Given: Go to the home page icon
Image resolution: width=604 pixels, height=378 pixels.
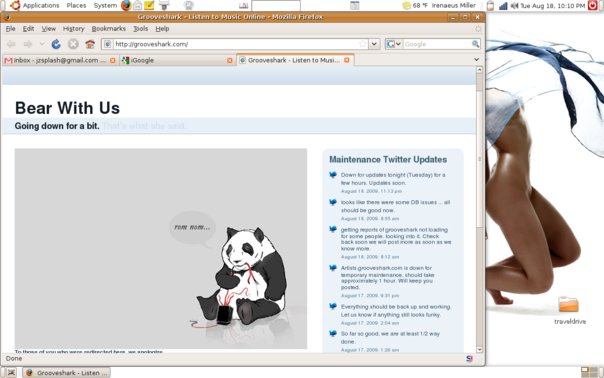Looking at the screenshot, I should point(90,44).
